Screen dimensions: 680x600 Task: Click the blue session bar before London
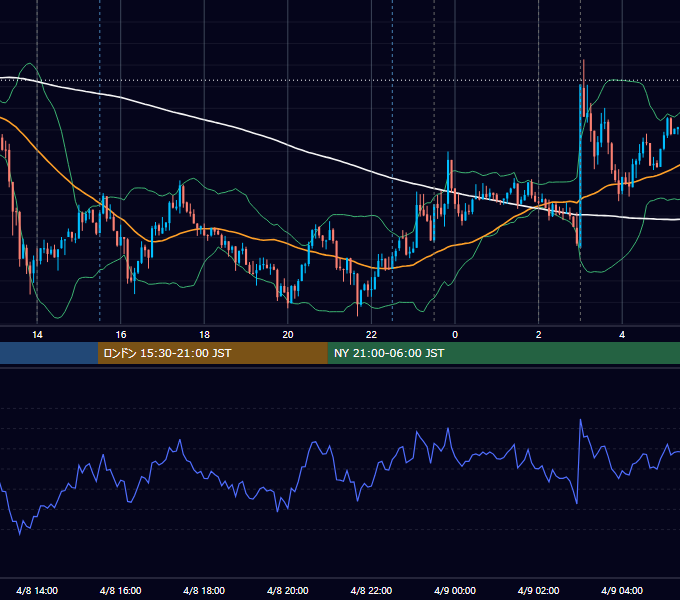(49, 353)
